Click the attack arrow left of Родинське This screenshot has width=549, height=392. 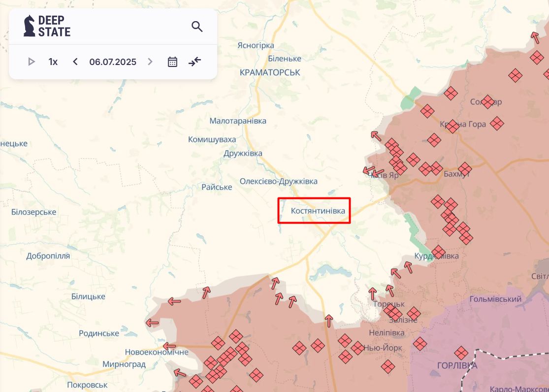coord(152,323)
